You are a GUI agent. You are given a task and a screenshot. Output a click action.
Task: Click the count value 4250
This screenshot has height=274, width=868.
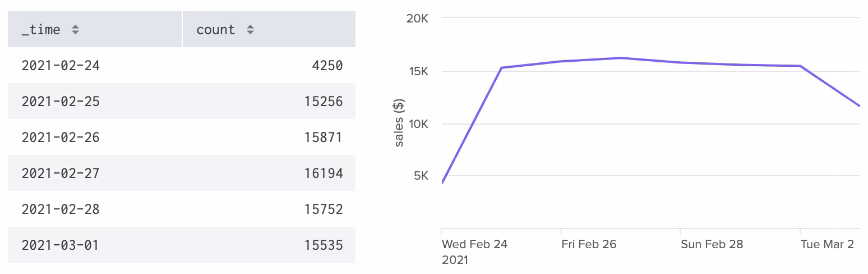click(327, 66)
